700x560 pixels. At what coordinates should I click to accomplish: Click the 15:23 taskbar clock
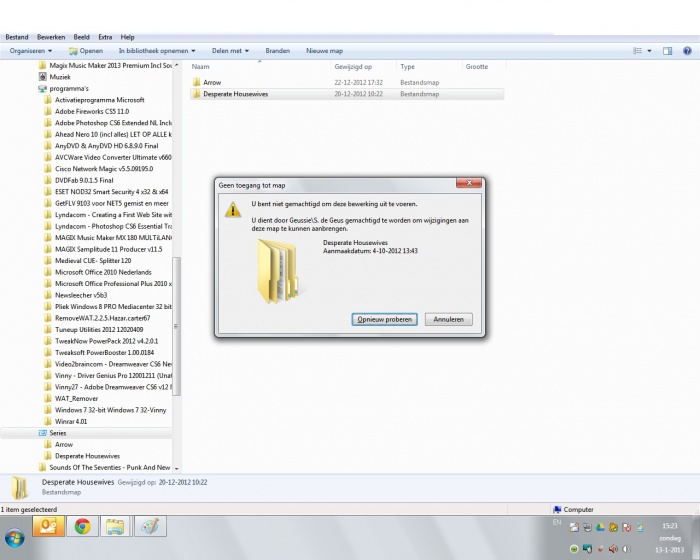click(x=670, y=526)
